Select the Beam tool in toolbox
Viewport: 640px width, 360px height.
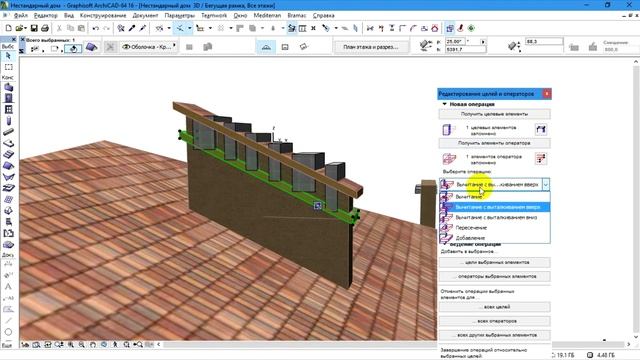(x=8, y=132)
